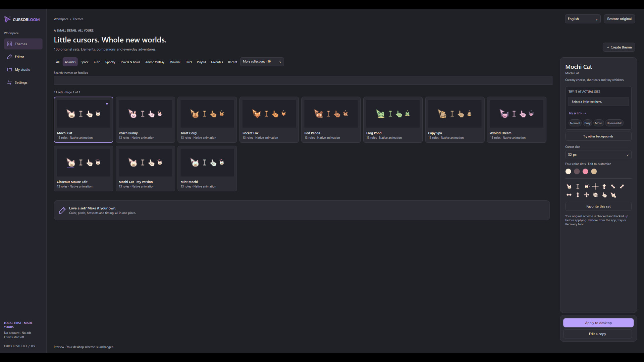Pick the pink color slot

[x=585, y=172]
